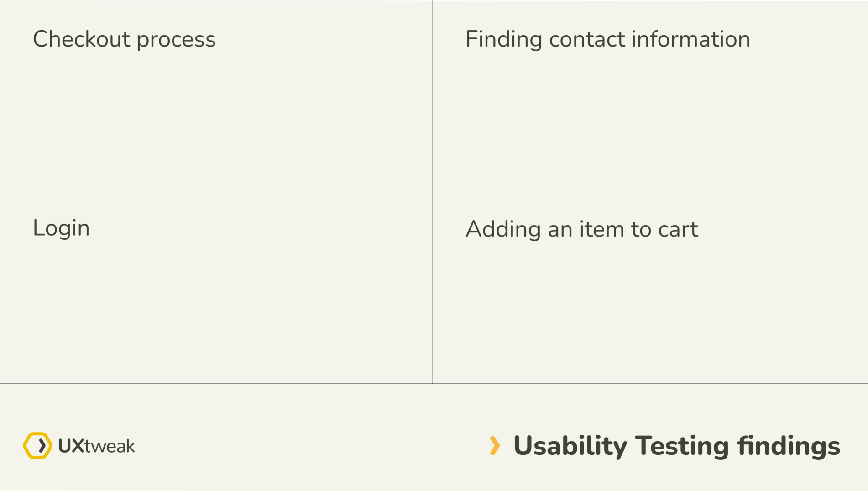Select the "Finding contact information" heading

[x=607, y=39]
